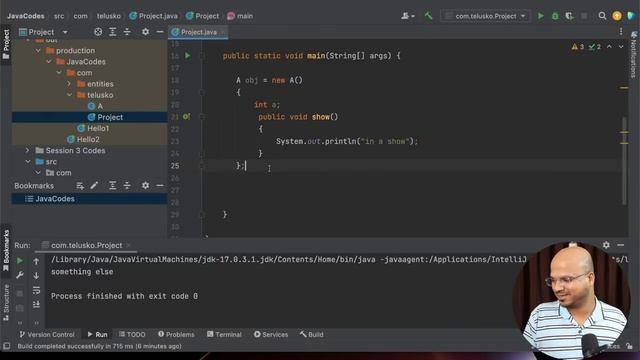This screenshot has height=360, width=640.
Task: Collapse the com folder under JavaCodes
Action: [59, 73]
